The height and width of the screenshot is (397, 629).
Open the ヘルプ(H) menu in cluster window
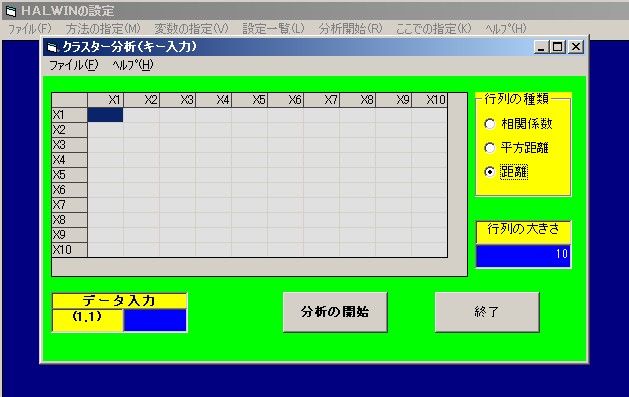(133, 65)
